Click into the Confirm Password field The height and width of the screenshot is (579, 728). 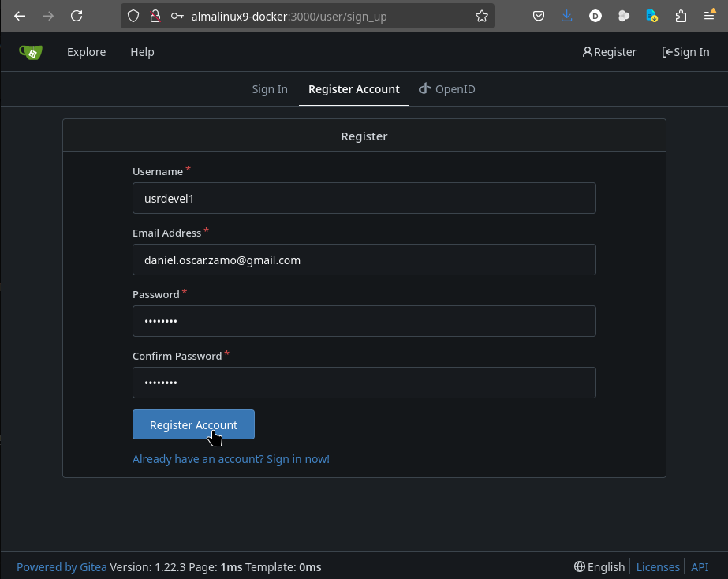click(x=364, y=383)
